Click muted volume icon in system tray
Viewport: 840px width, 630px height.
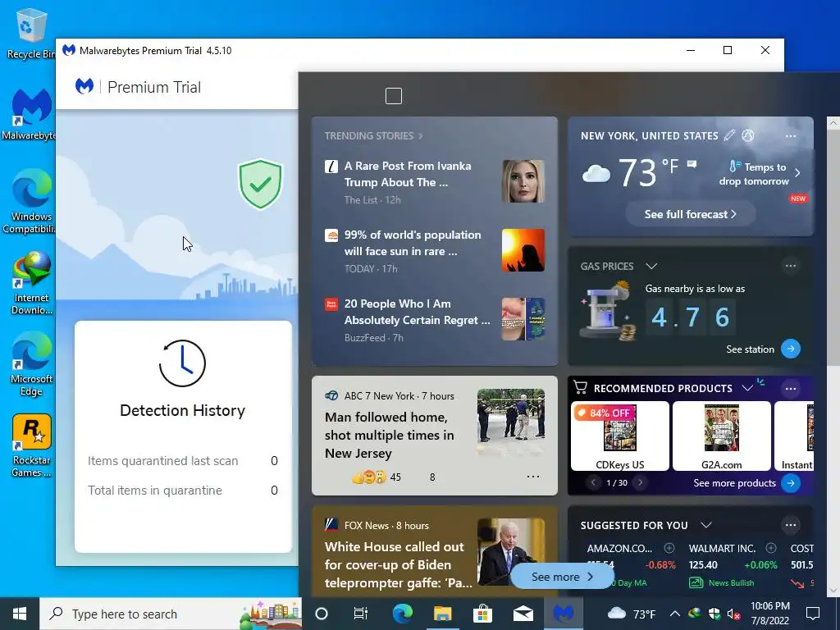(x=733, y=614)
